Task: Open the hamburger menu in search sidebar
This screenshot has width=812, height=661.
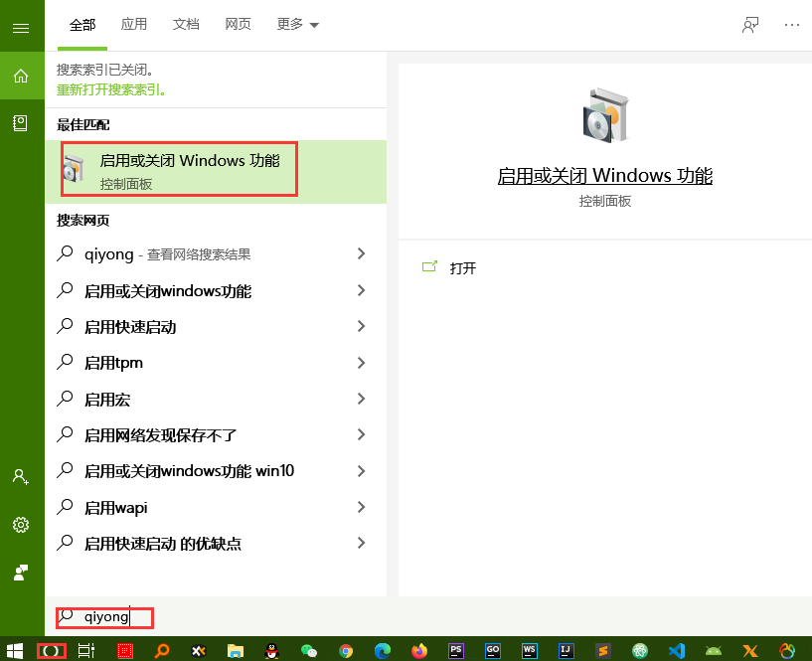Action: click(x=20, y=28)
